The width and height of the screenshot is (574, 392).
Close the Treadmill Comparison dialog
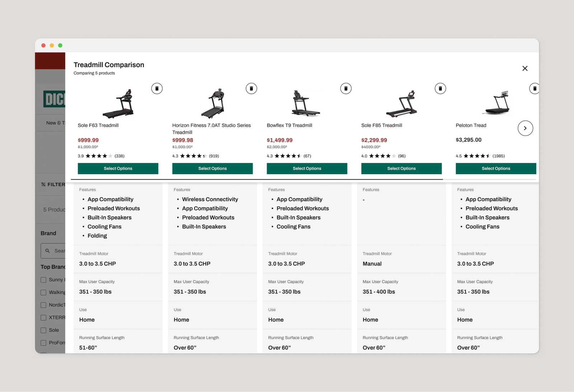525,69
